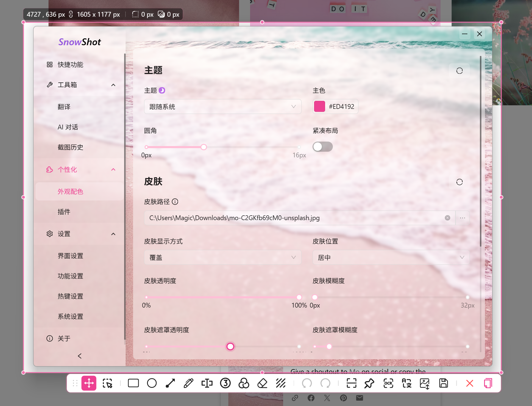Pin the screenshot to the screen
532x406 pixels.
[369, 383]
